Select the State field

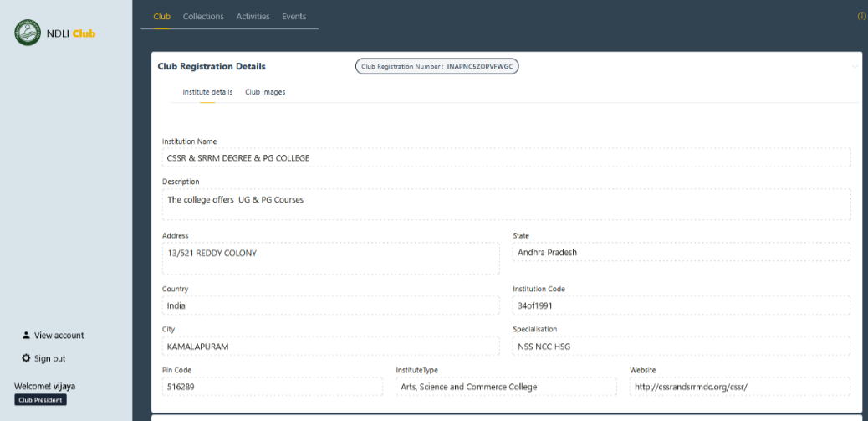tap(681, 252)
